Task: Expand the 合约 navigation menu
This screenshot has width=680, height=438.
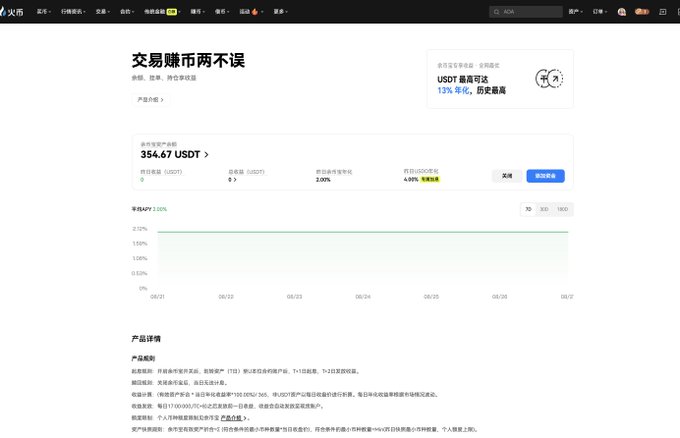Action: (x=127, y=12)
